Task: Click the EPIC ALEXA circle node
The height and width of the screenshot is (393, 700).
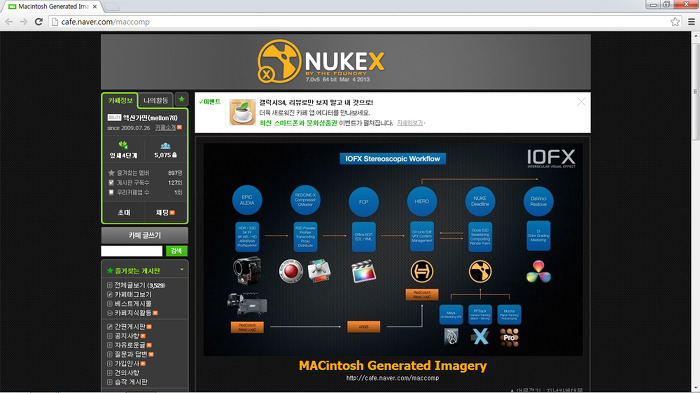Action: (x=247, y=200)
